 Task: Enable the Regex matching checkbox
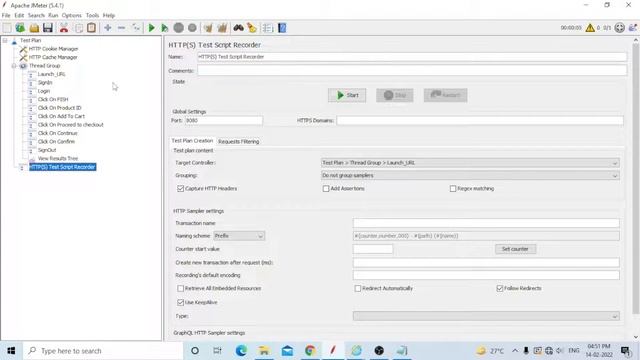453,189
